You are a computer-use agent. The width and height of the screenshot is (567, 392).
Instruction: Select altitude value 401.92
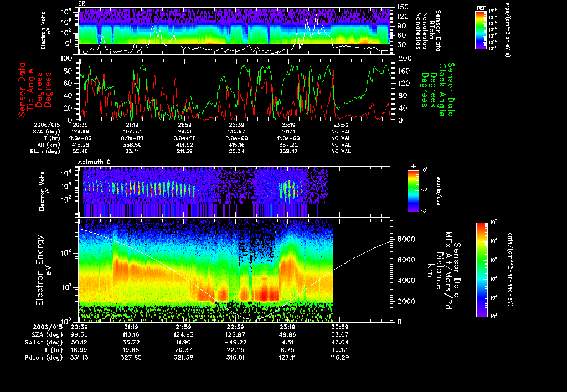pos(184,145)
